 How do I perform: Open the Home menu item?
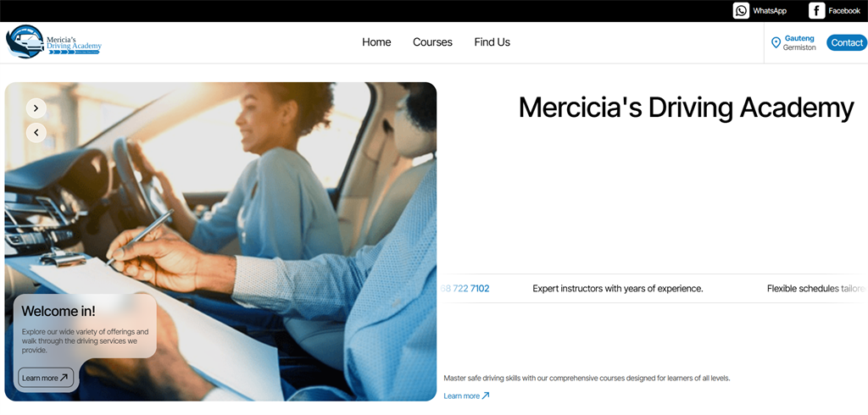376,42
